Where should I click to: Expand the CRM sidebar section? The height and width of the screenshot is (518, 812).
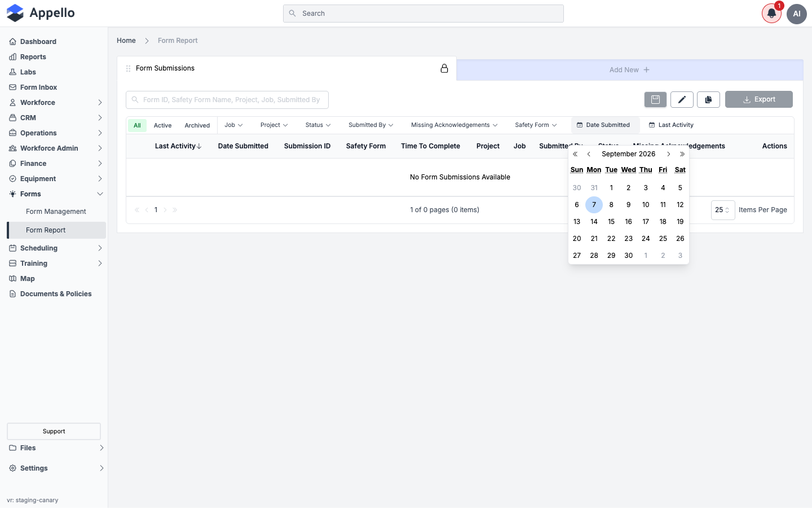(x=56, y=118)
